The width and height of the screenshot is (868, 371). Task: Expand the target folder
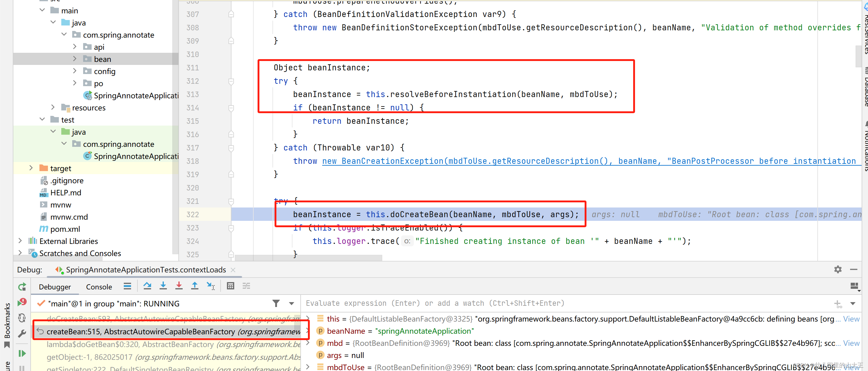(x=31, y=168)
